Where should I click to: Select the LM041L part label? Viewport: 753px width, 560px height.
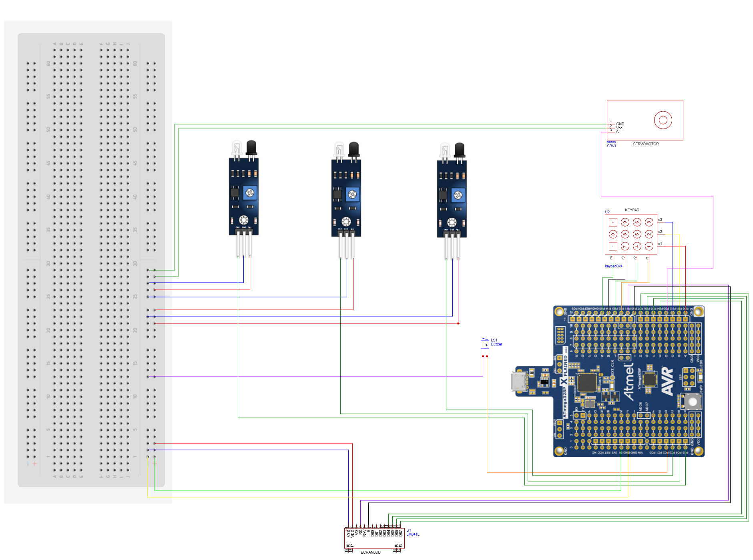click(413, 534)
